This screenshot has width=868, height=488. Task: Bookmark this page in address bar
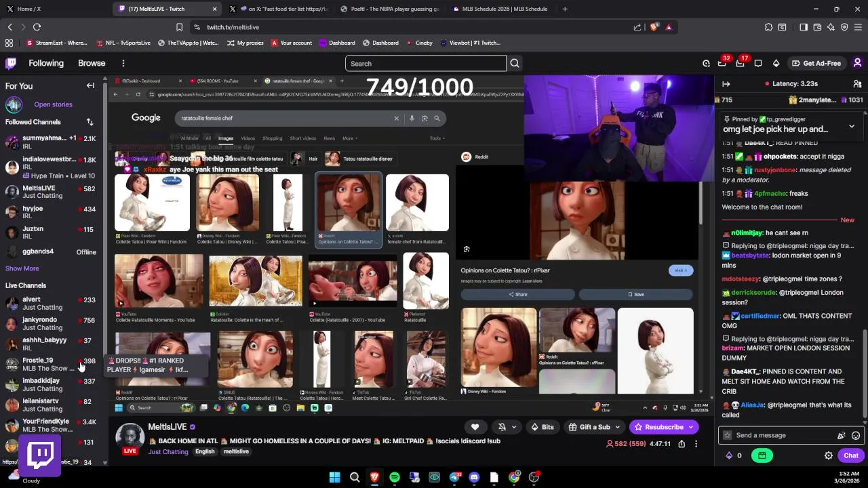point(179,27)
